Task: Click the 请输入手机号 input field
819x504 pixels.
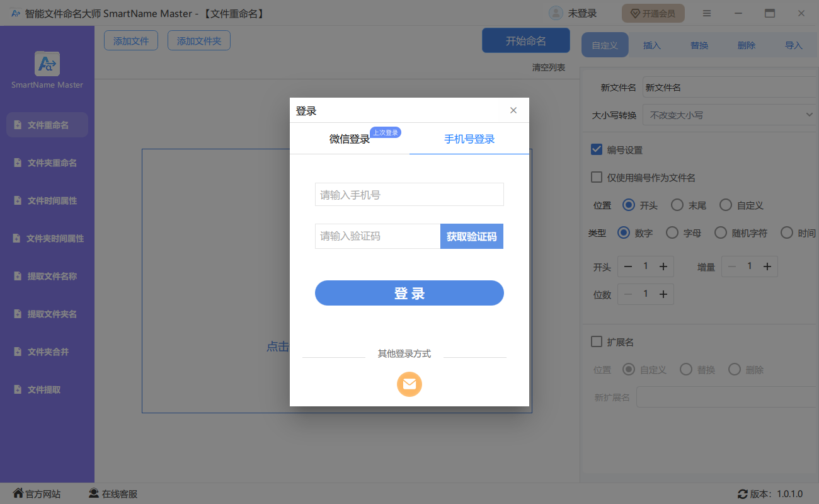Action: pos(409,195)
